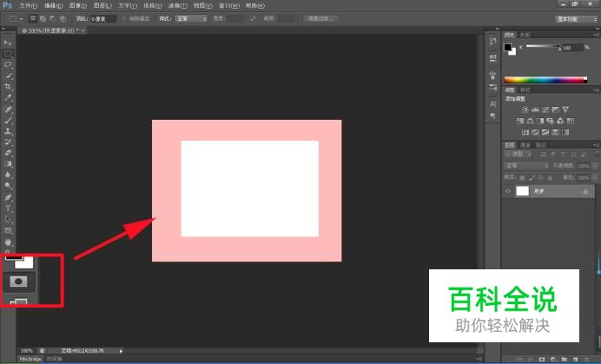
Task: Choose Intersect with Selection mode
Action: pyautogui.click(x=63, y=18)
